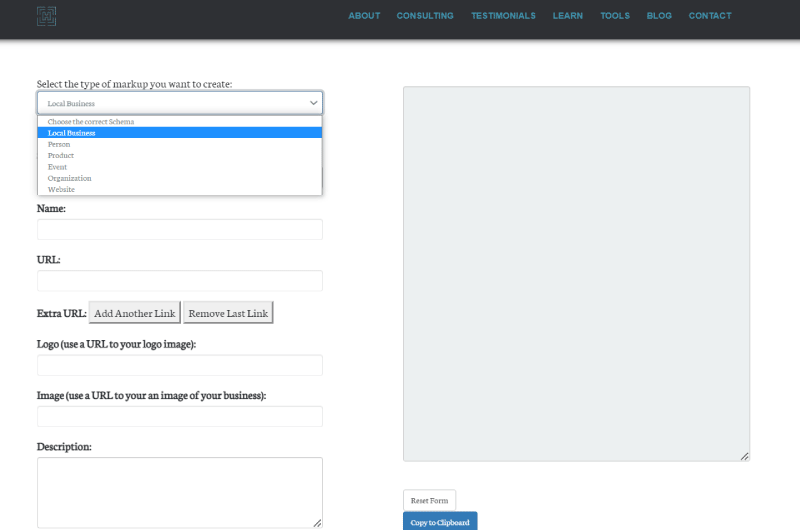Click into the Logo URL field
The image size is (800, 530).
[x=180, y=365]
